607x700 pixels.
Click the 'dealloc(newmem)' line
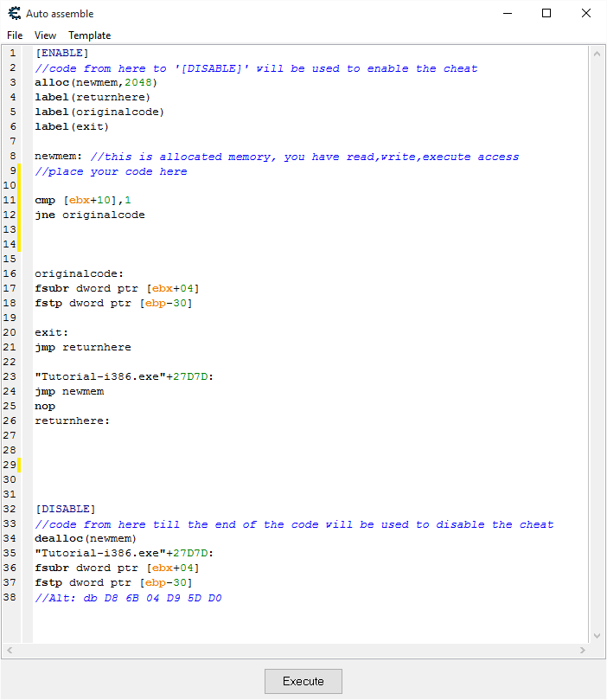click(86, 538)
